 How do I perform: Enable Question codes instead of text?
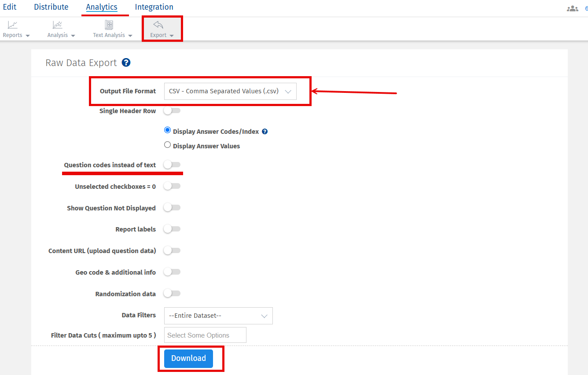tap(172, 165)
